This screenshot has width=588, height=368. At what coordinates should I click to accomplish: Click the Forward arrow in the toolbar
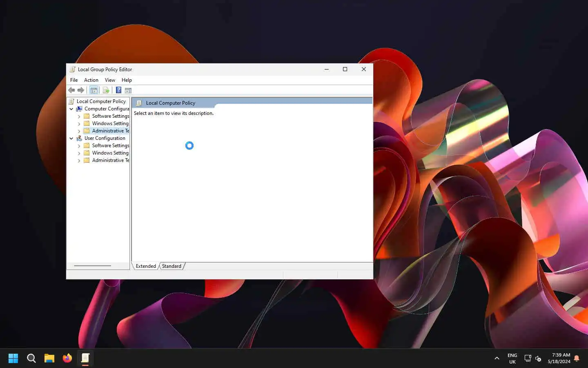point(81,90)
